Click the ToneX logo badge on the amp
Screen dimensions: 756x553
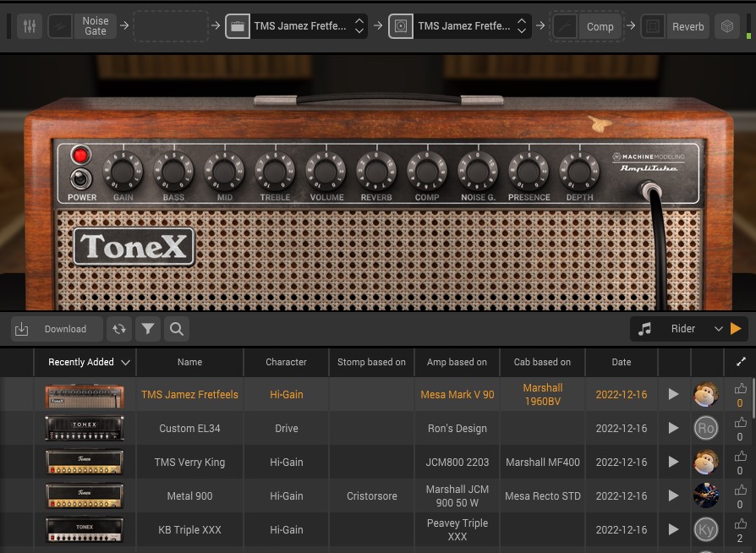click(x=134, y=247)
